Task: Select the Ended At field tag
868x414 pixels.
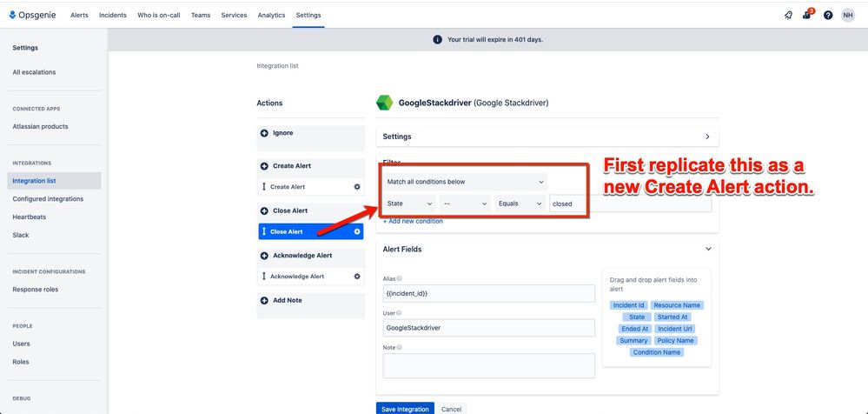Action: [634, 329]
